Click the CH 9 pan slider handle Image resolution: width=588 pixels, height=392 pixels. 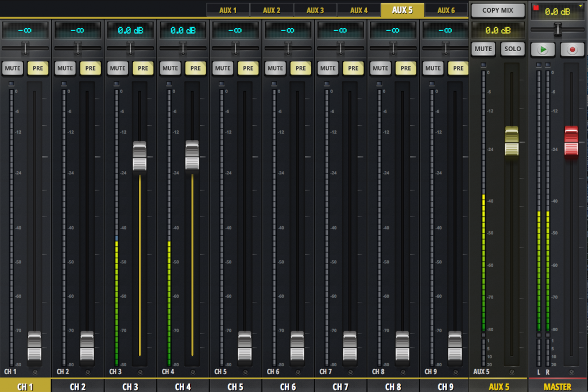point(446,48)
